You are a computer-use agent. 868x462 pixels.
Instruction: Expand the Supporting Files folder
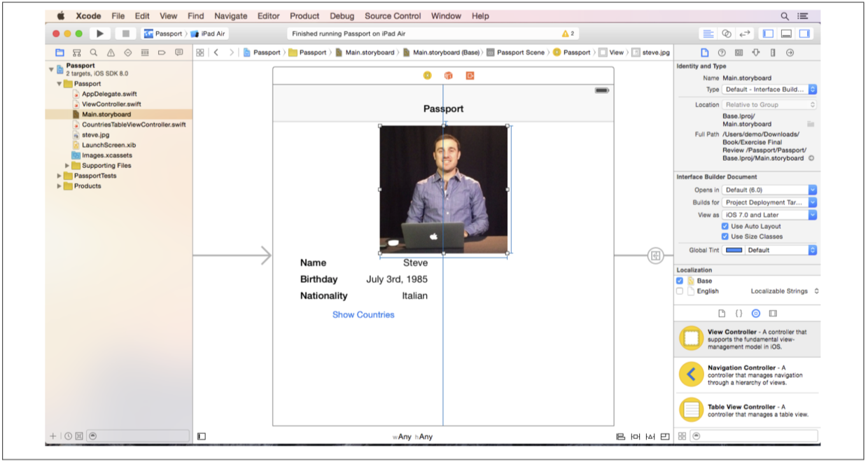tap(68, 166)
